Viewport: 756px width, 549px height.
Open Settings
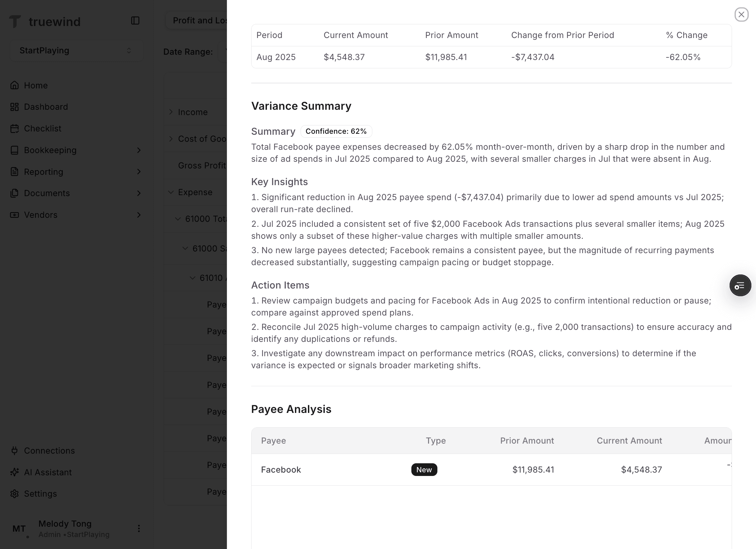tap(40, 494)
